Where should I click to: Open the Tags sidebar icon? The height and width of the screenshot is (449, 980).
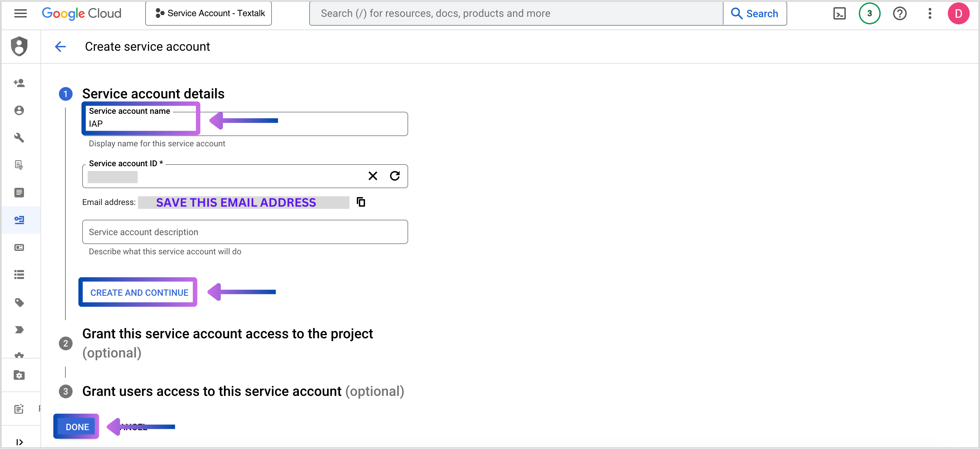click(x=19, y=302)
